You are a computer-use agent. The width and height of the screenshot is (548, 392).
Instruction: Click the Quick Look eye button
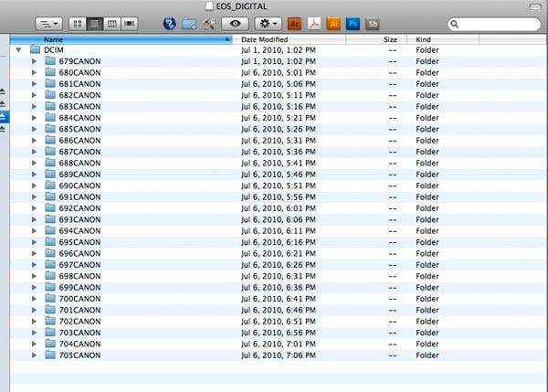236,24
